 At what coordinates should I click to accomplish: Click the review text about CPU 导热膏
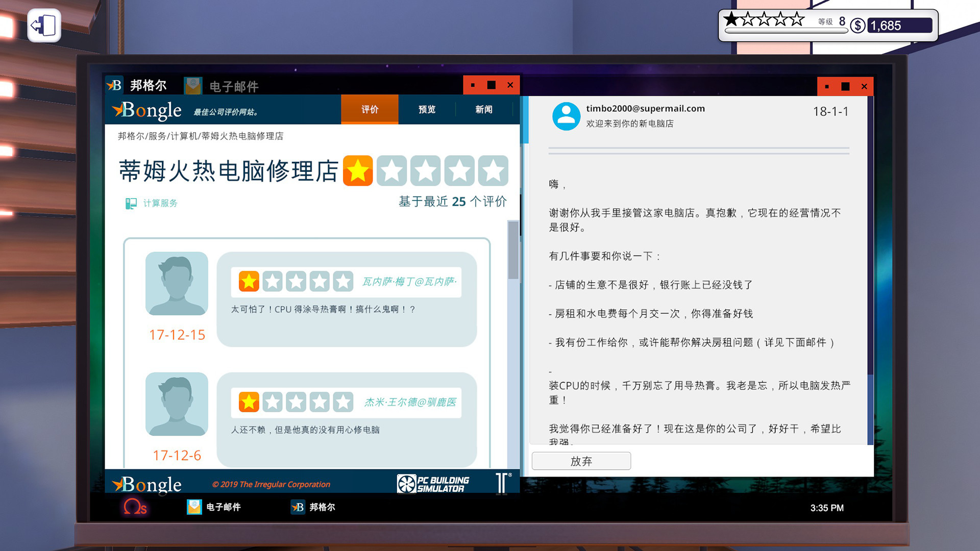pos(323,309)
